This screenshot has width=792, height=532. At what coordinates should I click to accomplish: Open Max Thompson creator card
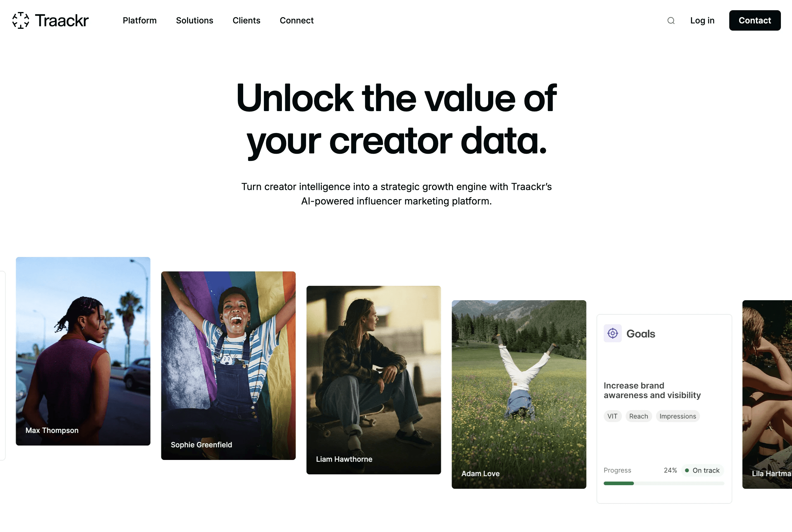(x=83, y=351)
